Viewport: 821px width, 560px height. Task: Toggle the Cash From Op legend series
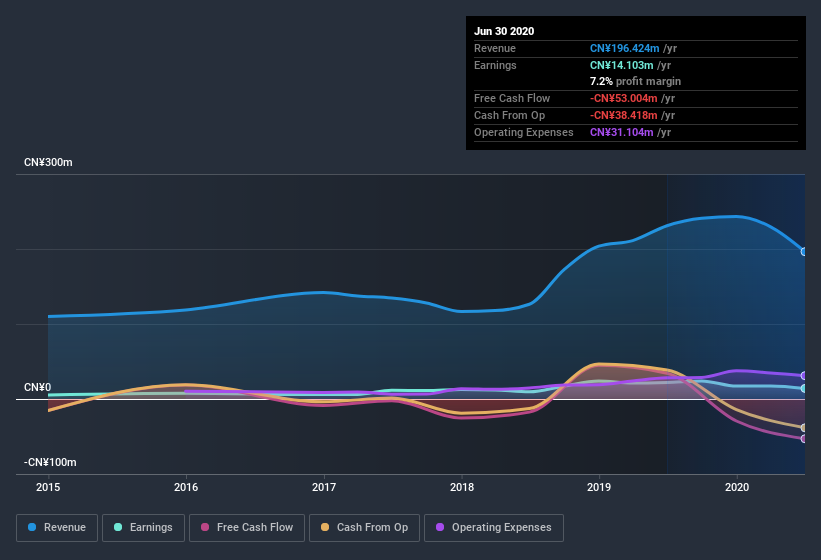click(364, 528)
